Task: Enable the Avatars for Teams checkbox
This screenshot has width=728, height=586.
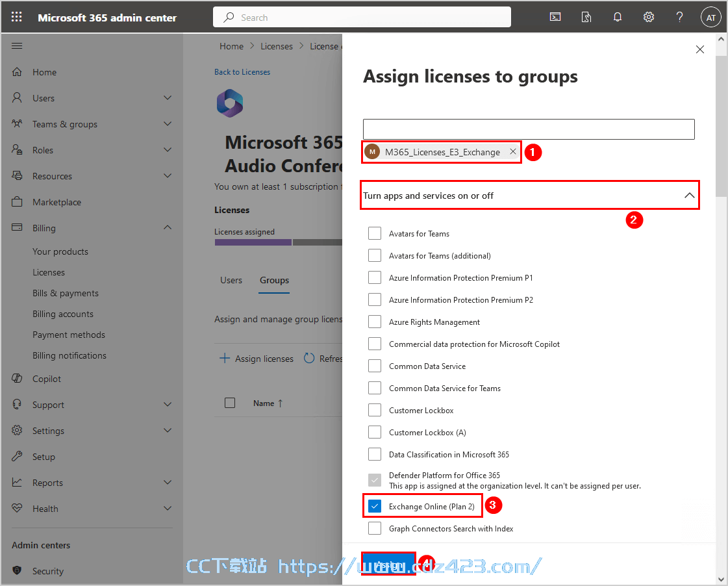Action: click(375, 234)
